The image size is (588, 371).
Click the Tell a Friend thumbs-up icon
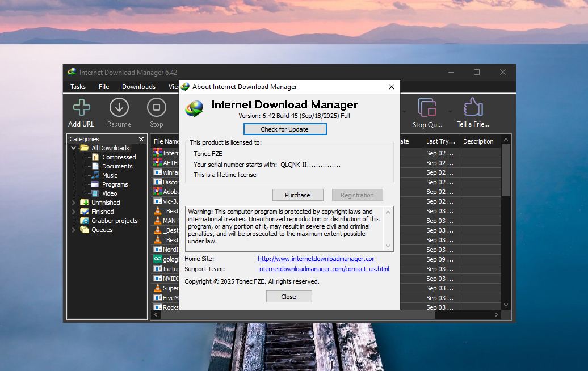pos(473,107)
